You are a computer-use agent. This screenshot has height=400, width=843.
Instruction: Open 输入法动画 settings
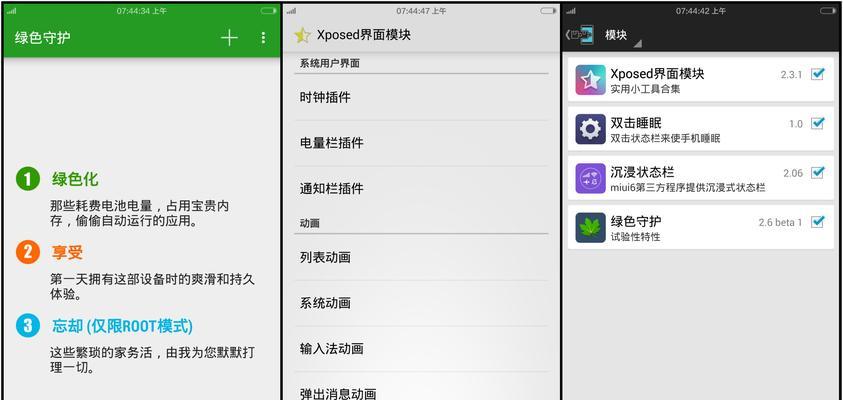tap(422, 349)
